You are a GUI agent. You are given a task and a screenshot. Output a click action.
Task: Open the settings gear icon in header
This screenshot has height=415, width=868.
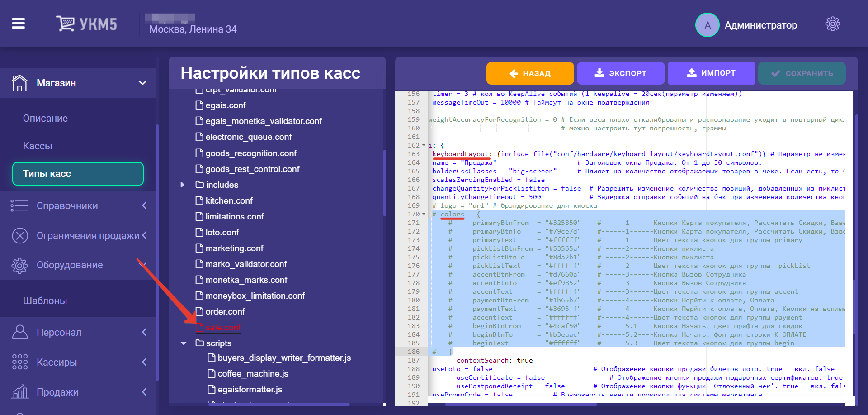[833, 24]
